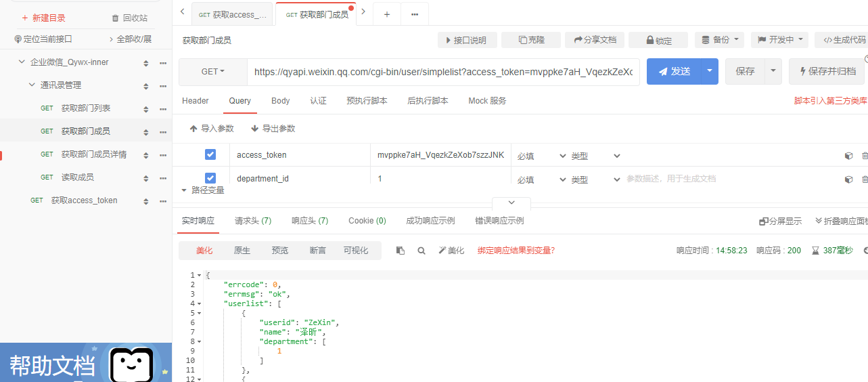
Task: Click the department_id value field
Action: 440,179
